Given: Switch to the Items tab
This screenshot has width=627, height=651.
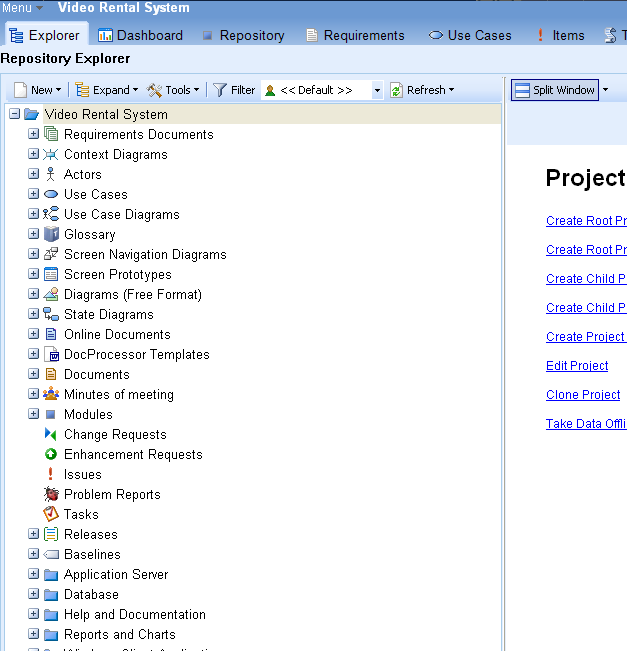Looking at the screenshot, I should 561,35.
